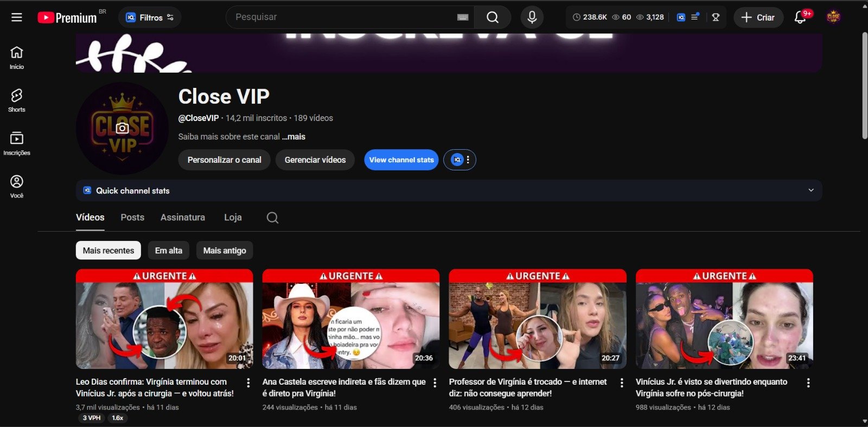Open the Professor de Virgínia video thumbnail

(x=538, y=319)
